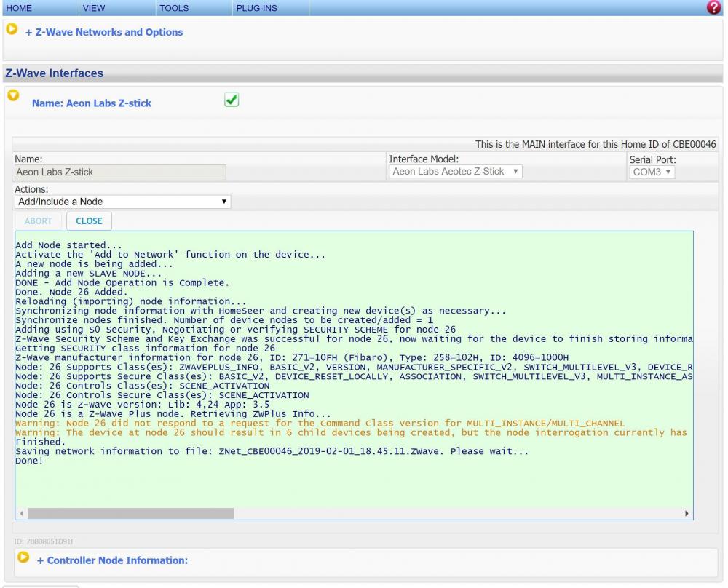Toggle the green interface enabled checkbox
The image size is (728, 588).
pyautogui.click(x=232, y=101)
